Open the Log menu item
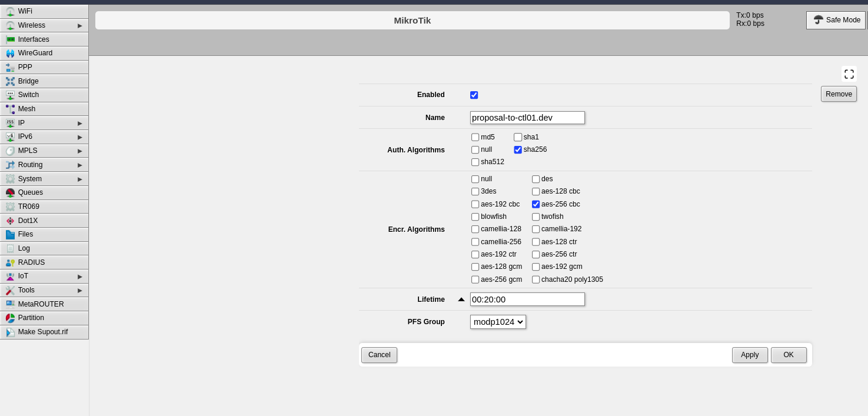 pos(24,248)
